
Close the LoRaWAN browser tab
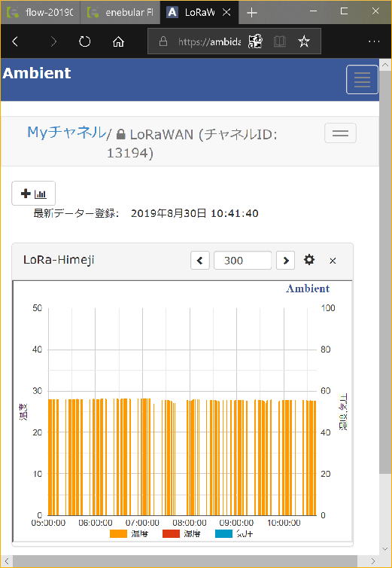coord(226,12)
